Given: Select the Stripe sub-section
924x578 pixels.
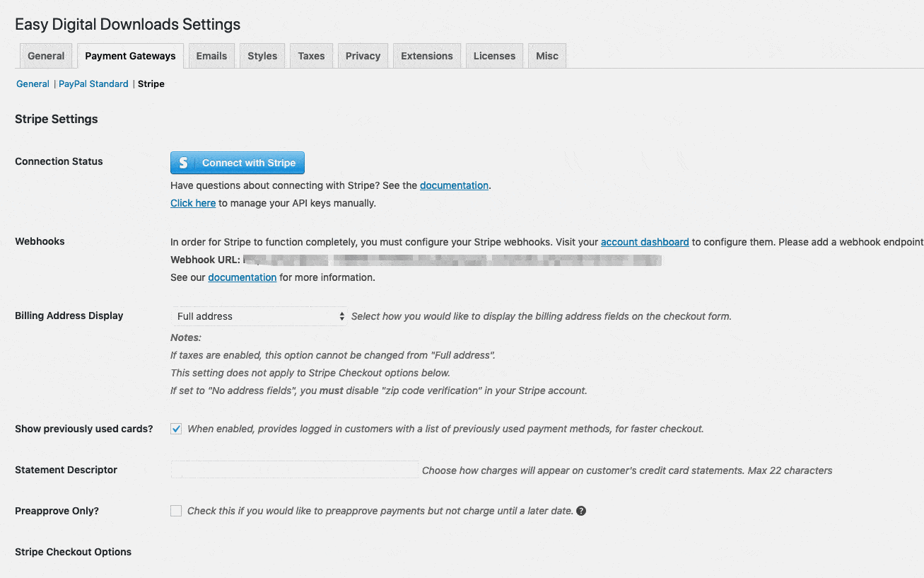Looking at the screenshot, I should tap(151, 83).
